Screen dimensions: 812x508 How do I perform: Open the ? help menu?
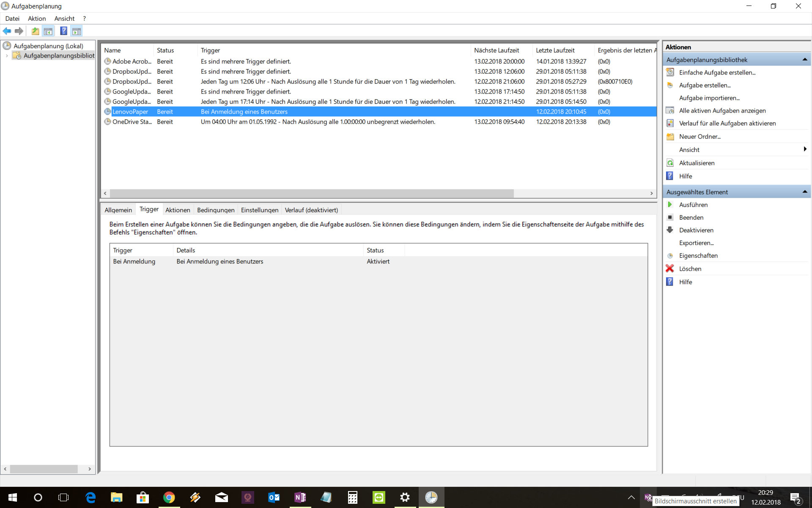pyautogui.click(x=84, y=18)
